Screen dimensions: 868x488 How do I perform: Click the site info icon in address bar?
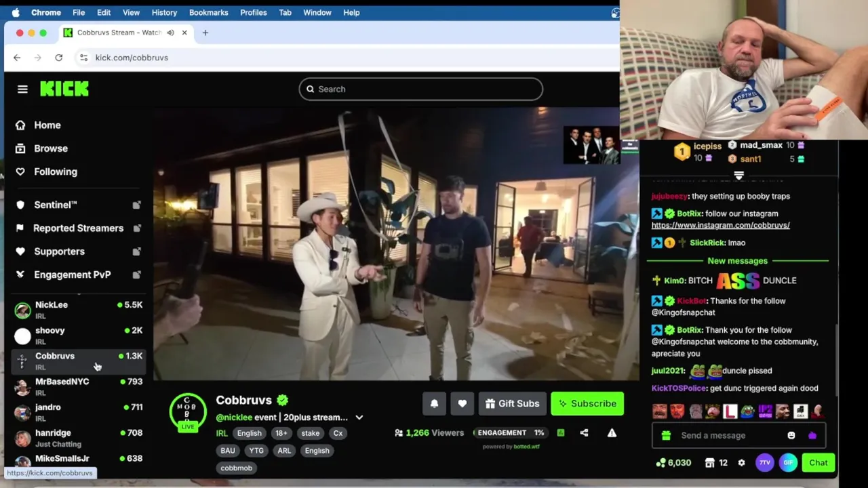coord(83,58)
